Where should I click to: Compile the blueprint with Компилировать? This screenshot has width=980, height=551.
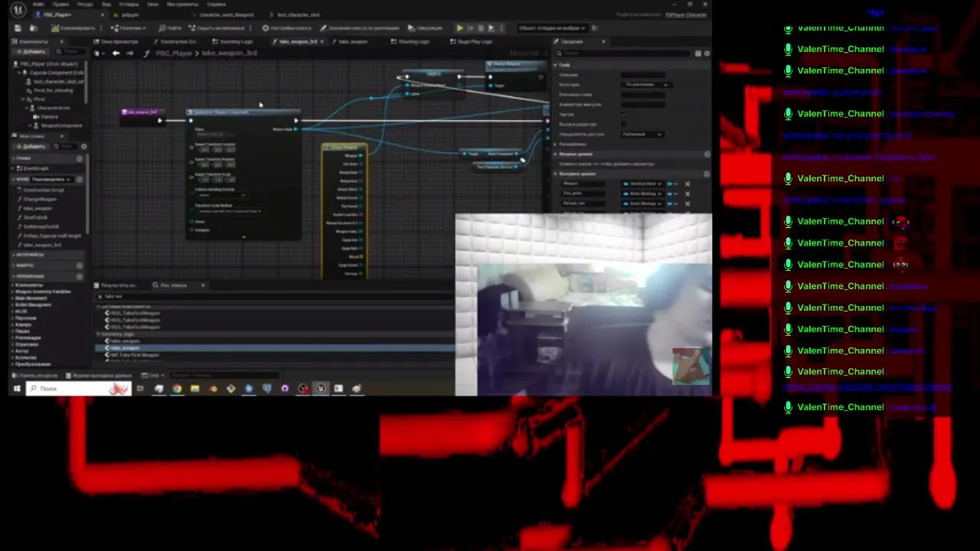[x=73, y=28]
